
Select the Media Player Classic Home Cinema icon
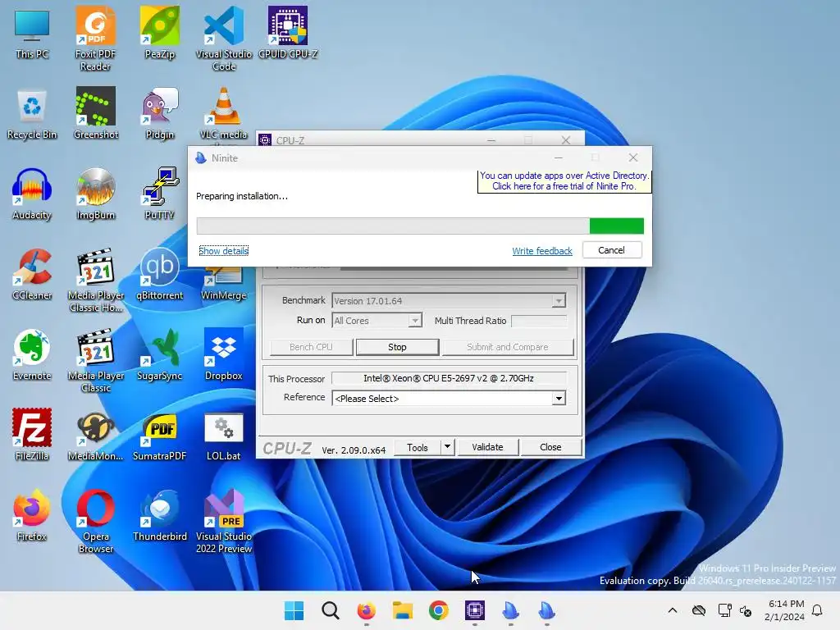tap(95, 280)
